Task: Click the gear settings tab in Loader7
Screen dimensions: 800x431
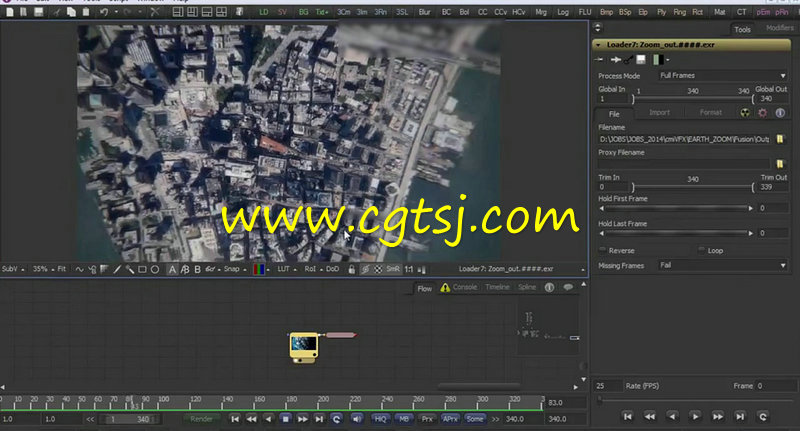Action: pos(763,113)
